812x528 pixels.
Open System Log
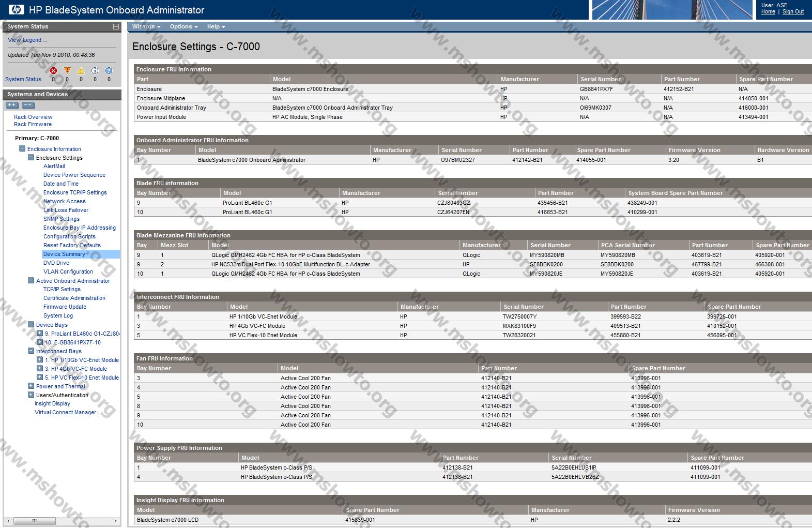click(x=58, y=315)
